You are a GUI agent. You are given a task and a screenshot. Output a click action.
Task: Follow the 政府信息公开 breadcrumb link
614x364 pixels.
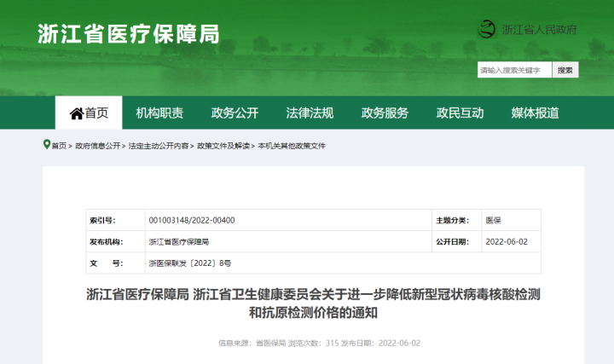click(x=97, y=146)
